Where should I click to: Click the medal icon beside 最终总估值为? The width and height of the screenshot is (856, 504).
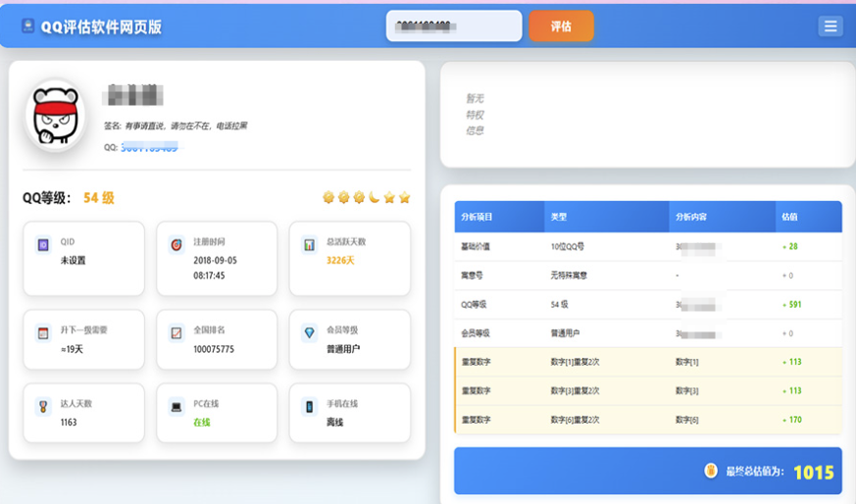pyautogui.click(x=711, y=470)
